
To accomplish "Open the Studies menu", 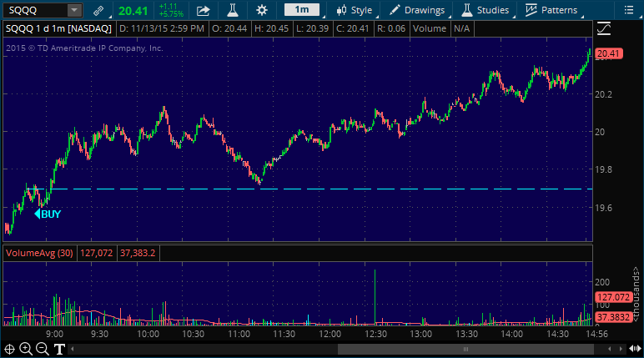I will (x=485, y=10).
